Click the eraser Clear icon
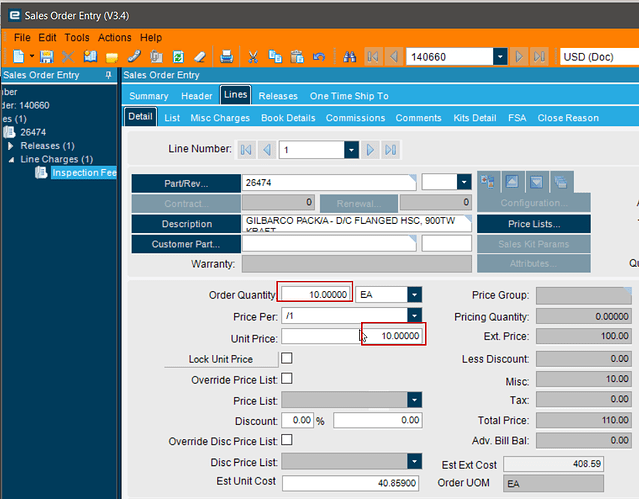639x499 pixels. tap(198, 57)
